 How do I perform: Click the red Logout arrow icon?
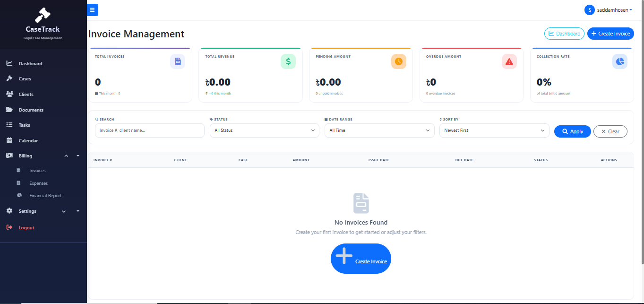[x=9, y=227]
